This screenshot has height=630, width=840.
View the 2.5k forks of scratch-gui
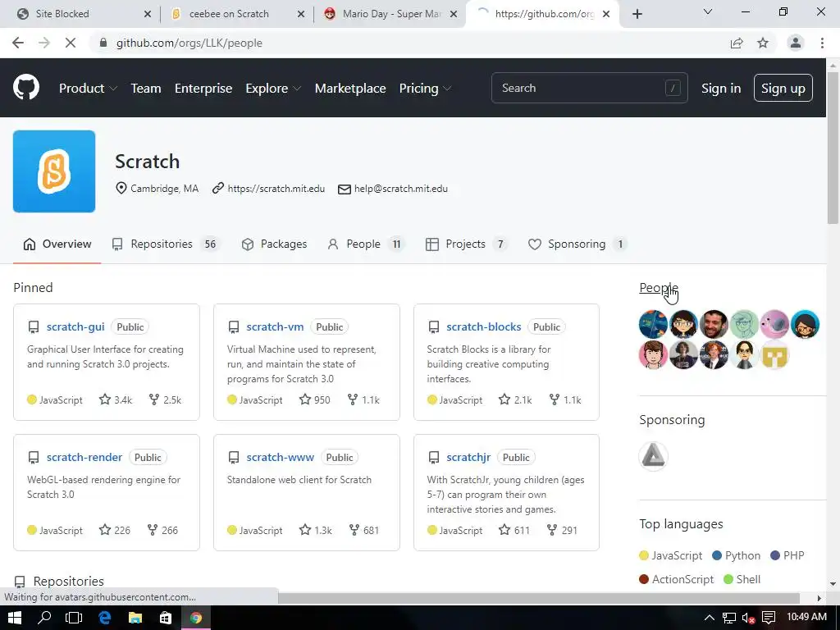[x=165, y=399]
